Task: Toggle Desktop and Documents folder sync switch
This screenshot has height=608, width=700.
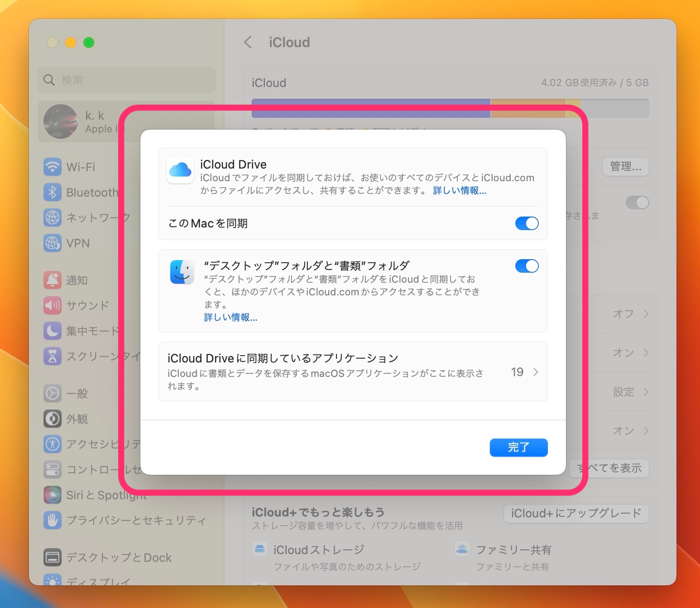Action: (x=527, y=266)
